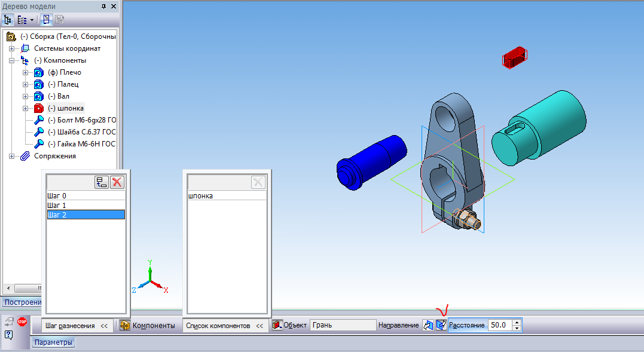Switch to the Параметры tab
Viewport: 644px width, 352px height.
click(53, 342)
